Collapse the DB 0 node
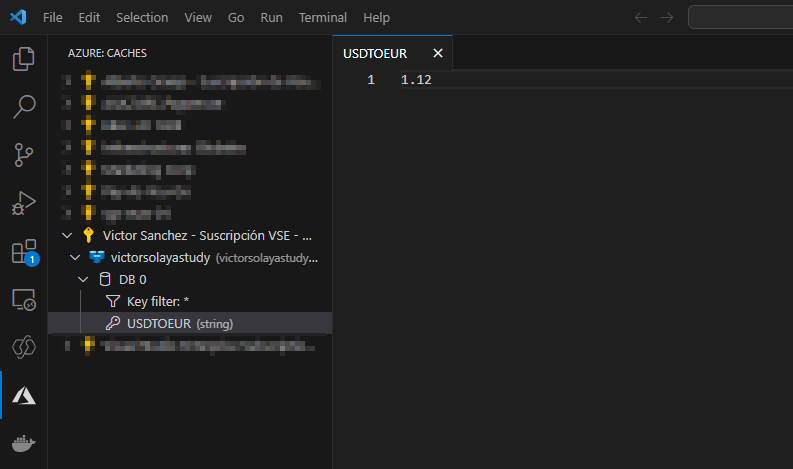Image resolution: width=793 pixels, height=469 pixels. click(x=83, y=279)
